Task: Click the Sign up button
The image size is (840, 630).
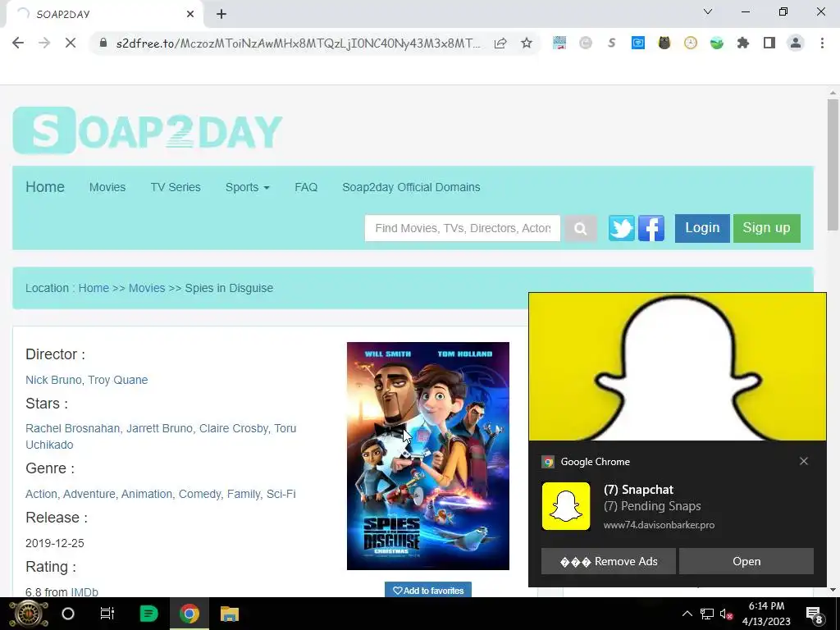Action: pyautogui.click(x=767, y=228)
